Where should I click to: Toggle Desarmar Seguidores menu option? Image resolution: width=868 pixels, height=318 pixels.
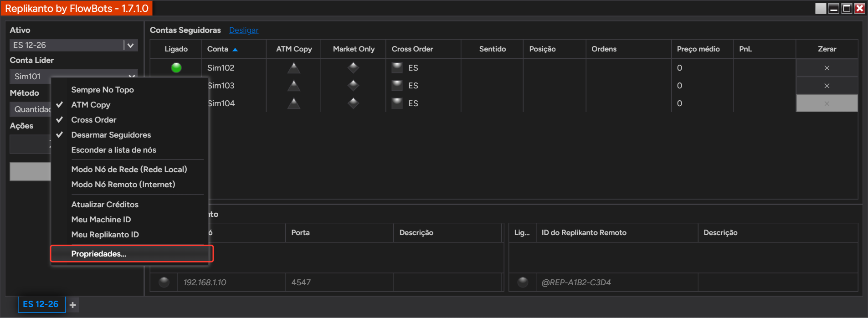click(129, 135)
